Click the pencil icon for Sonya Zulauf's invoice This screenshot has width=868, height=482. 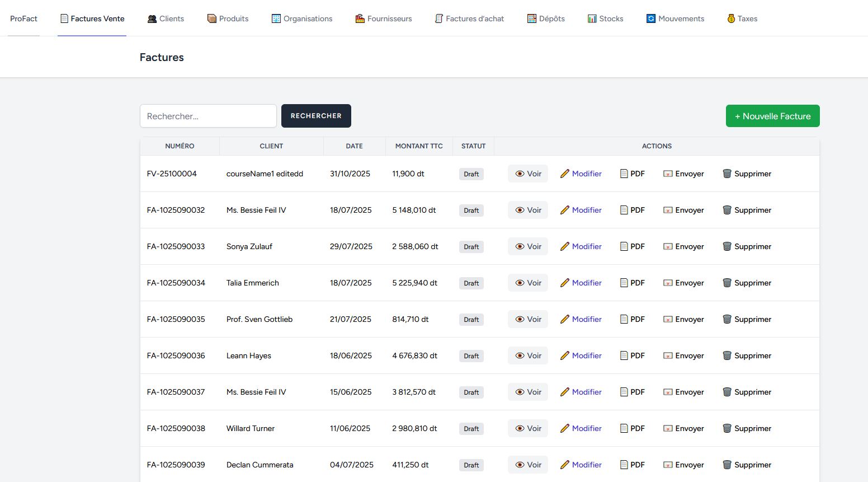(x=564, y=246)
